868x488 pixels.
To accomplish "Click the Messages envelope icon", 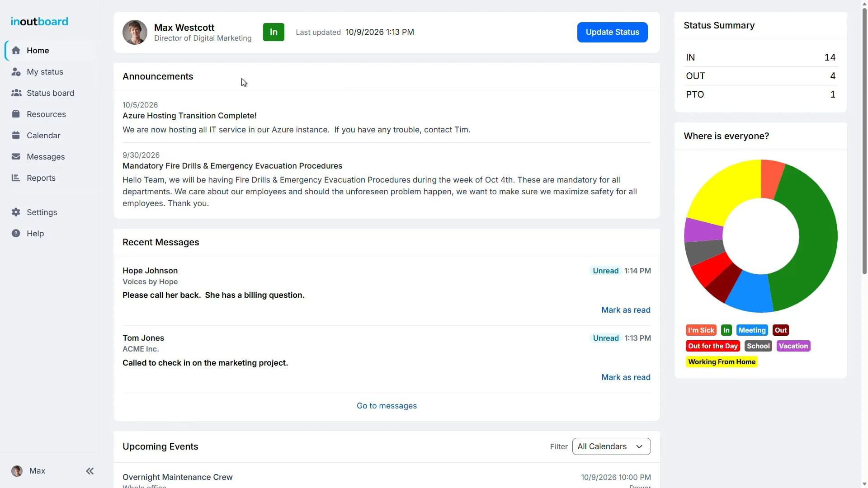I will pos(16,157).
